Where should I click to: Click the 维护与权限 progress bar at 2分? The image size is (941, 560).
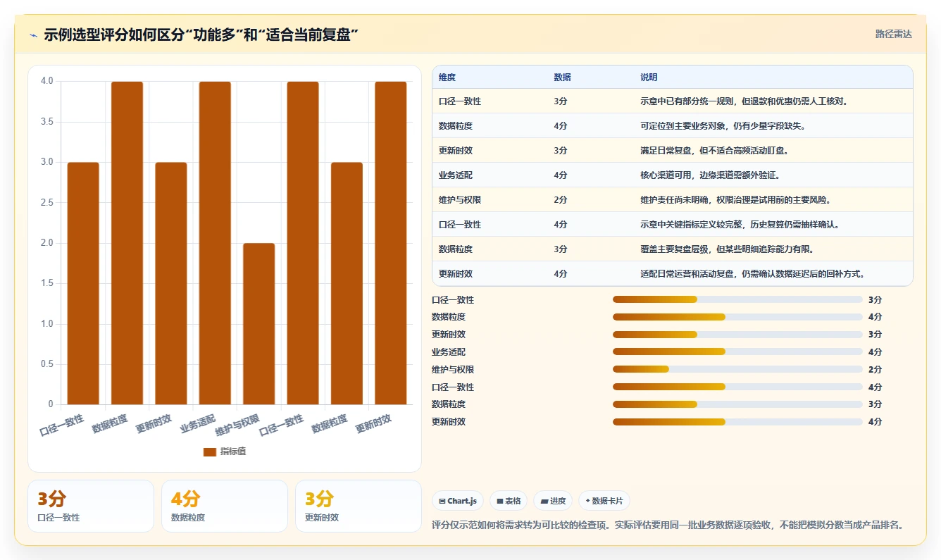pos(737,369)
